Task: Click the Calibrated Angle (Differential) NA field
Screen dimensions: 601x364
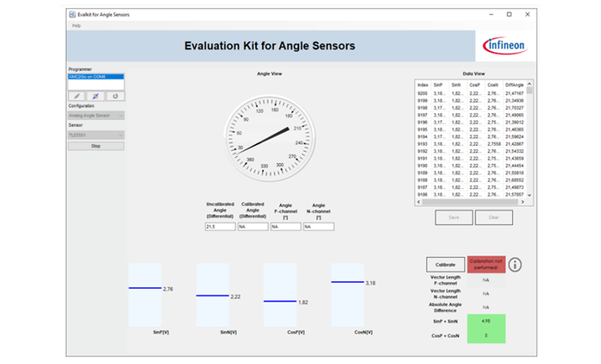Action: tap(252, 227)
